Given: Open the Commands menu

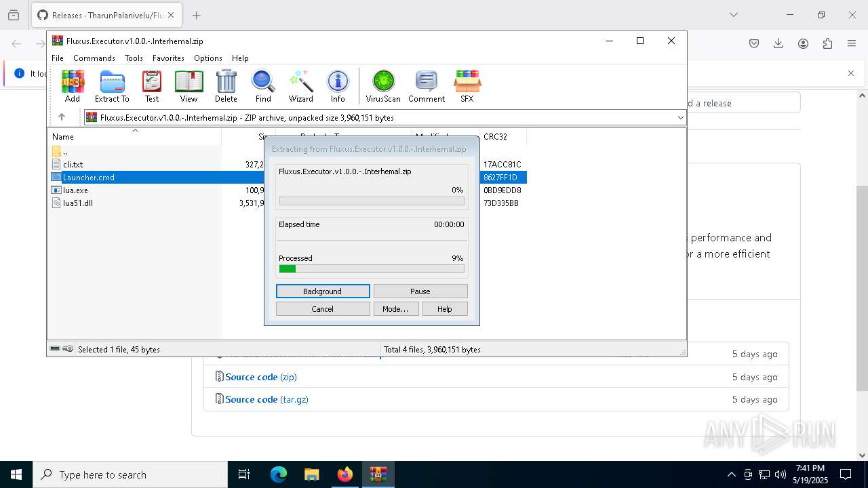Looking at the screenshot, I should click(x=94, y=58).
